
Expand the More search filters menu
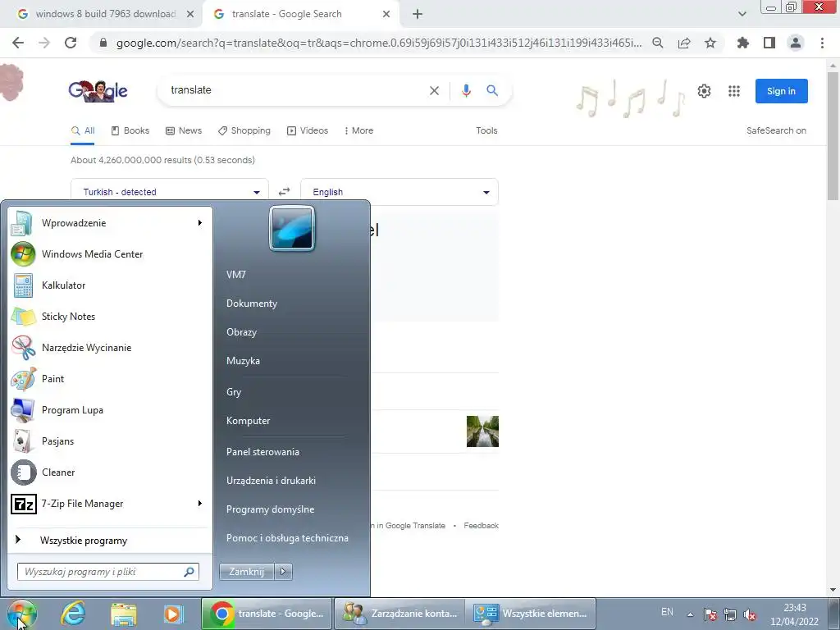click(x=358, y=130)
